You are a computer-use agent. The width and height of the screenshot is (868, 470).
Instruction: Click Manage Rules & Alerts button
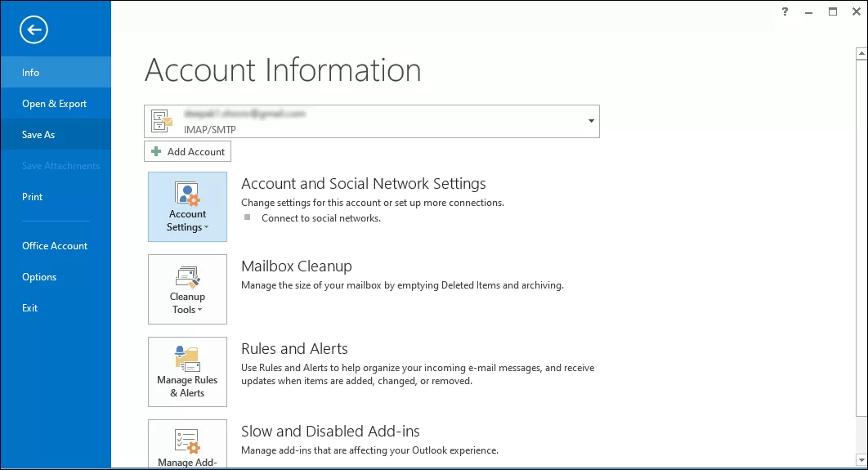coord(187,371)
